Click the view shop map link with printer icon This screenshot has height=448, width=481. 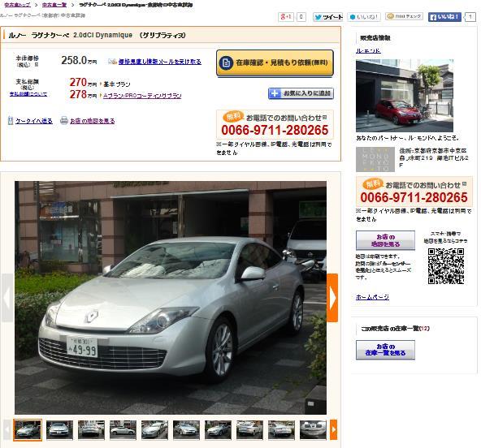click(92, 121)
